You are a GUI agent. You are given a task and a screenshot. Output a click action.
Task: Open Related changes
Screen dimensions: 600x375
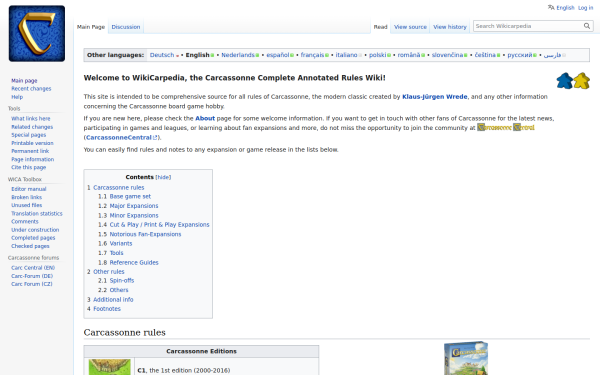[32, 127]
